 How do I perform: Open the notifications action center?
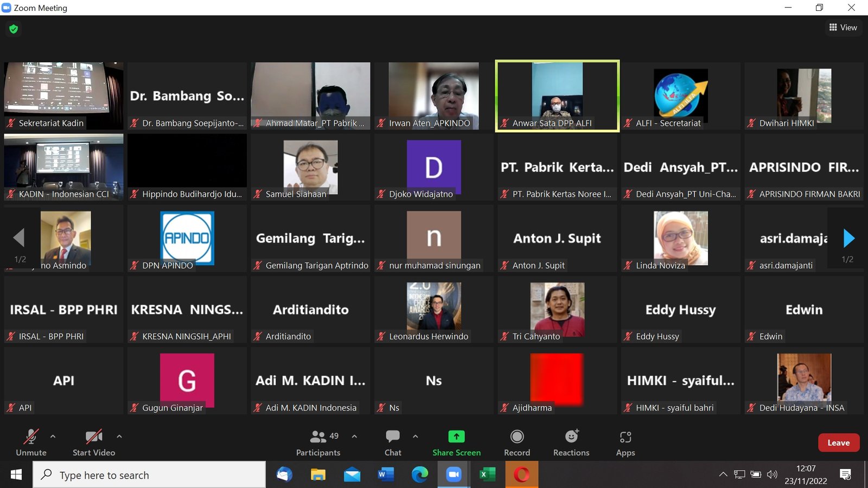point(845,475)
